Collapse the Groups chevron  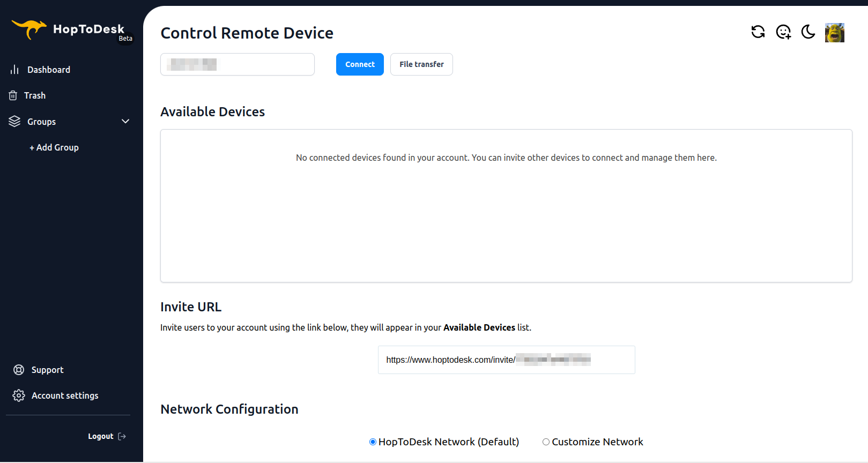125,122
